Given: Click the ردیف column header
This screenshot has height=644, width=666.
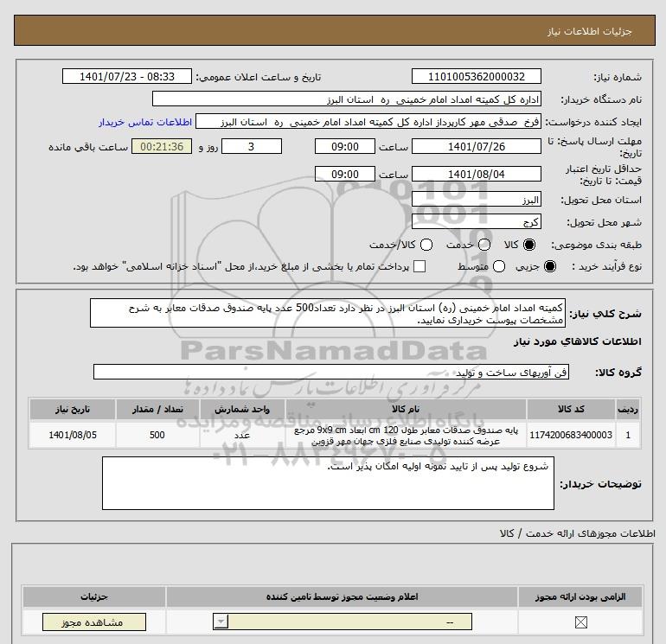Looking at the screenshot, I should click(628, 409).
